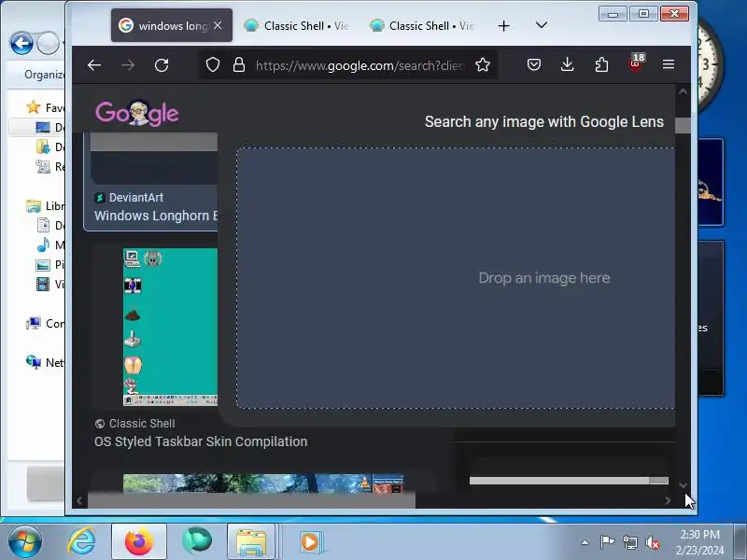This screenshot has height=560, width=747.
Task: Open a new tab with the plus button
Action: point(503,26)
